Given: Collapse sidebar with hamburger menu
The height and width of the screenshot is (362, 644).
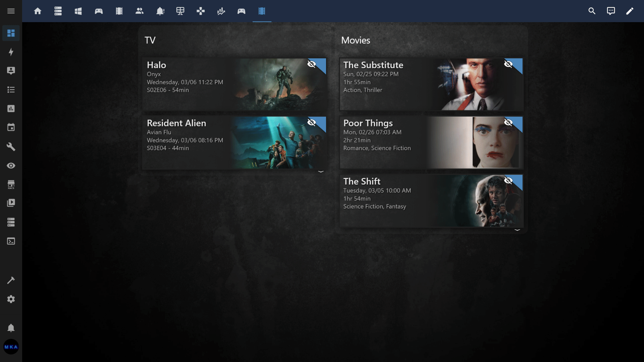Looking at the screenshot, I should [11, 11].
